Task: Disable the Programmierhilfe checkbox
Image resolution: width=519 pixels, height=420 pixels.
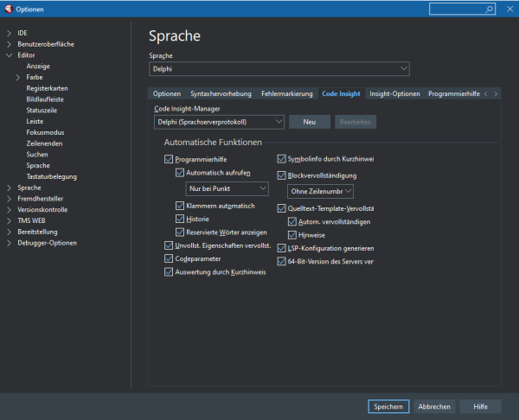Action: [169, 160]
